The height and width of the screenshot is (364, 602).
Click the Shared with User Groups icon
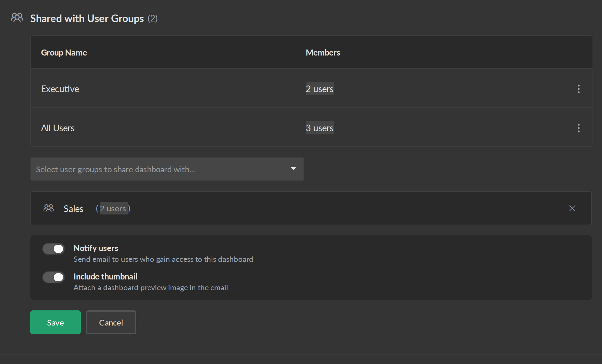[x=17, y=18]
